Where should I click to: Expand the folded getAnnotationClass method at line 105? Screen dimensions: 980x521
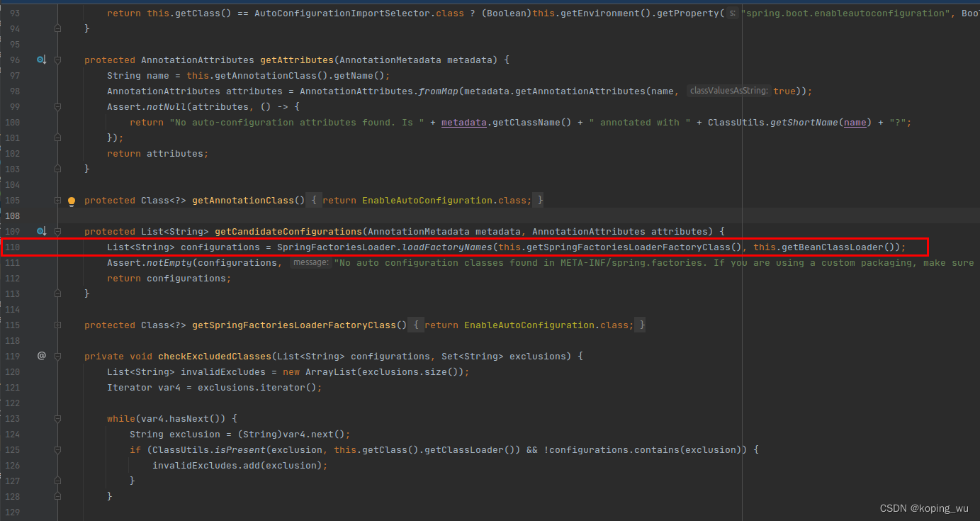point(58,201)
